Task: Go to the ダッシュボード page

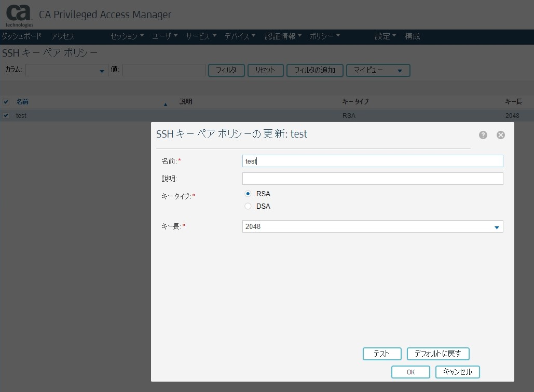Action: [x=21, y=36]
